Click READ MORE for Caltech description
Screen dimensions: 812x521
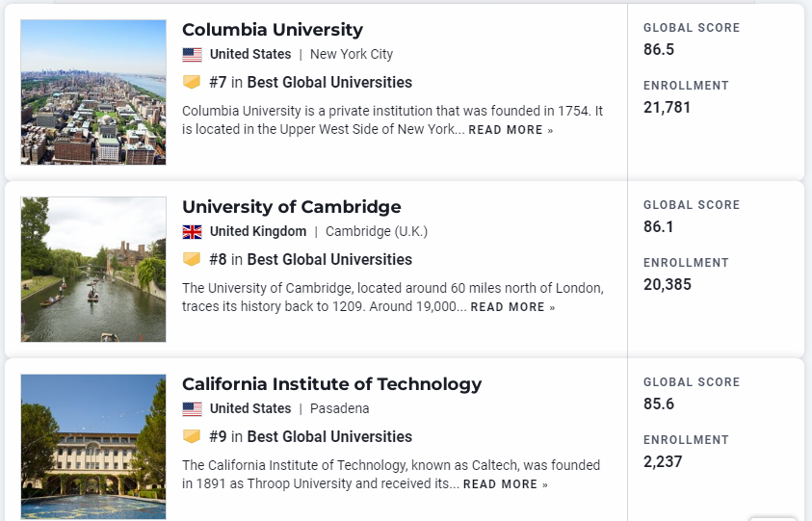(x=506, y=484)
